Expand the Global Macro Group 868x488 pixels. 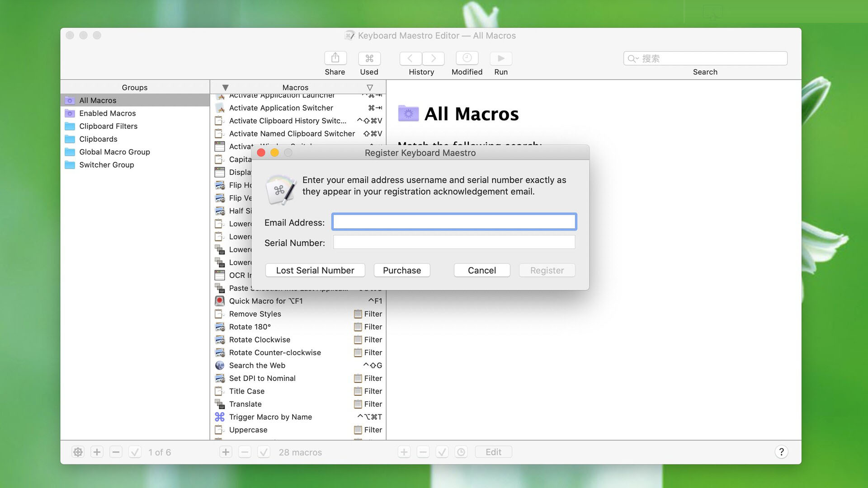pyautogui.click(x=114, y=151)
